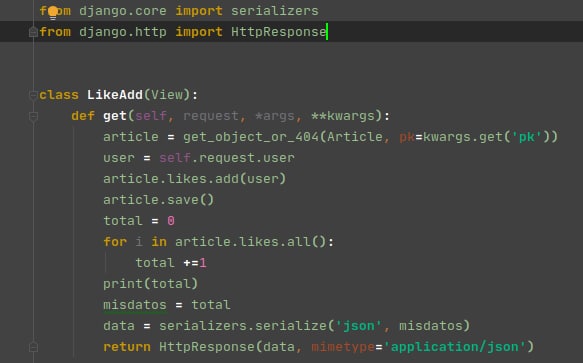Collapse the def get fold marker
Viewport: 583px width, 363px height.
point(33,116)
